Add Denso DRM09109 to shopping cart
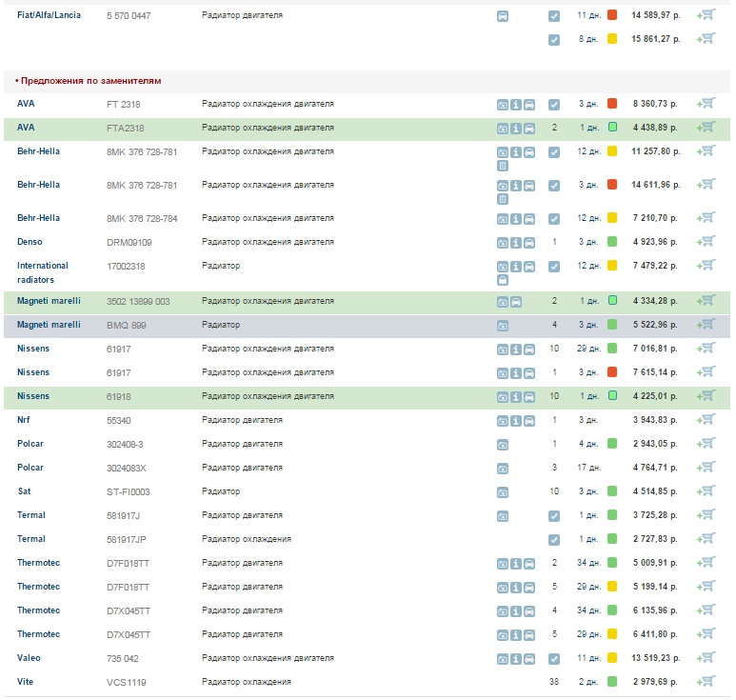Screen dimensions: 736x700 [706, 242]
